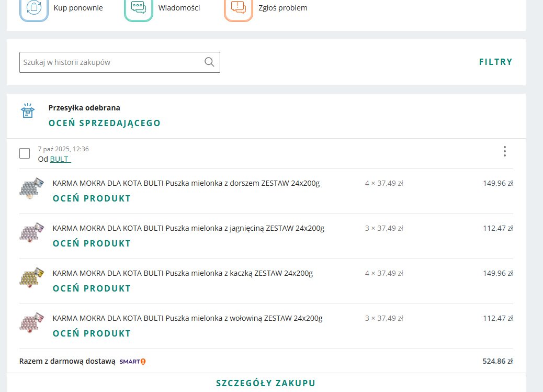
Task: Click the Razem z darmową dostawą text
Action: point(67,362)
